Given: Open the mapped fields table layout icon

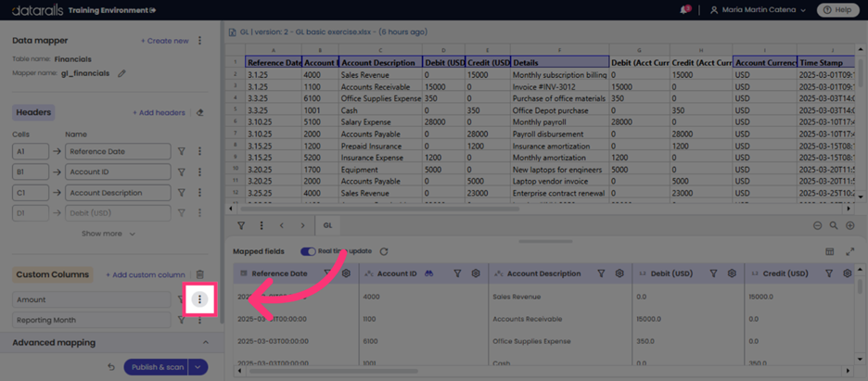Looking at the screenshot, I should (829, 251).
